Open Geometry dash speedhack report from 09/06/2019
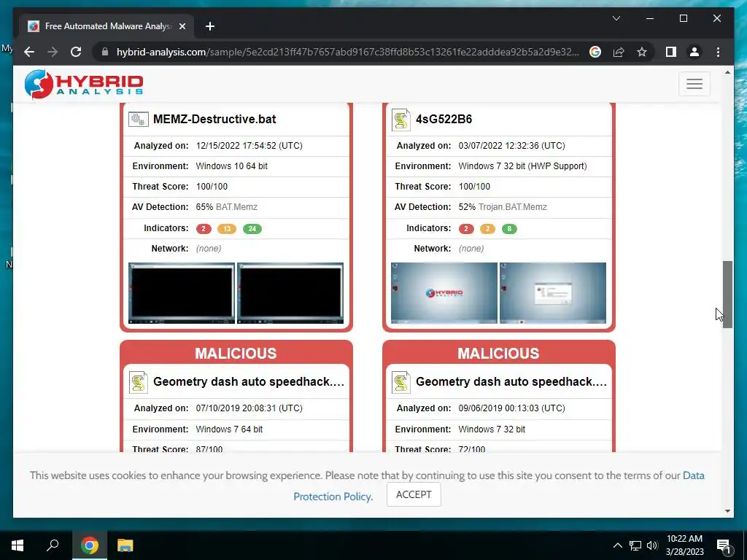Viewport: 747px width, 560px height. [511, 381]
